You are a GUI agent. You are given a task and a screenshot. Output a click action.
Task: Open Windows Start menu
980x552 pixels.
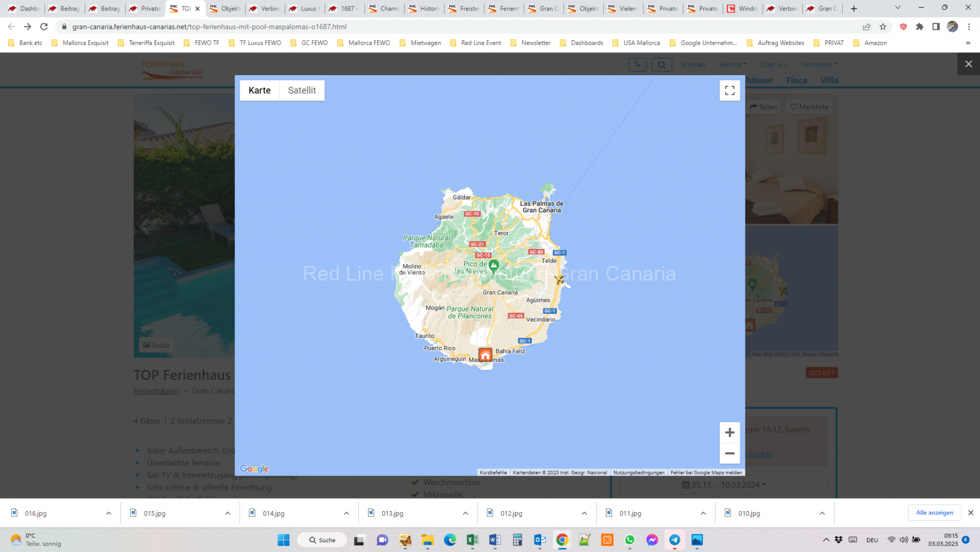[x=284, y=540]
